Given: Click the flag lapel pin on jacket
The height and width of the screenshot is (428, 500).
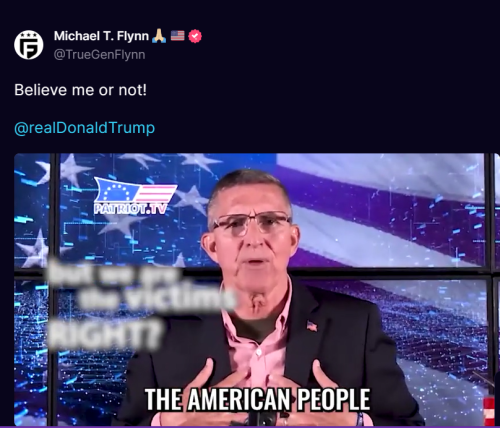Looking at the screenshot, I should click(312, 326).
